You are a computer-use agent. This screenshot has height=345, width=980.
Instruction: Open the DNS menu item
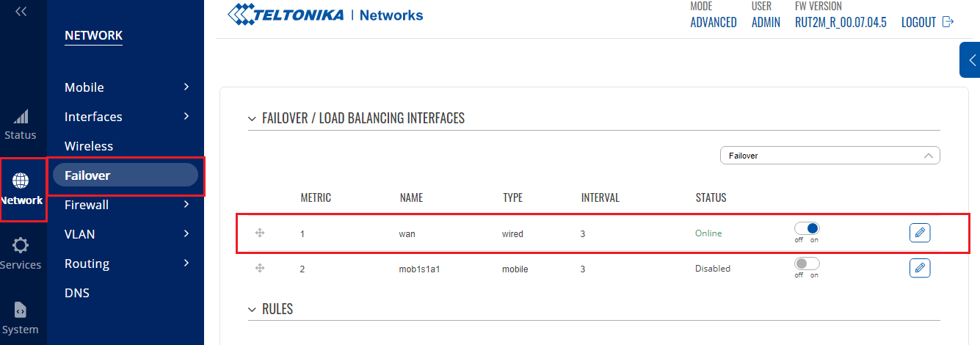[x=77, y=293]
